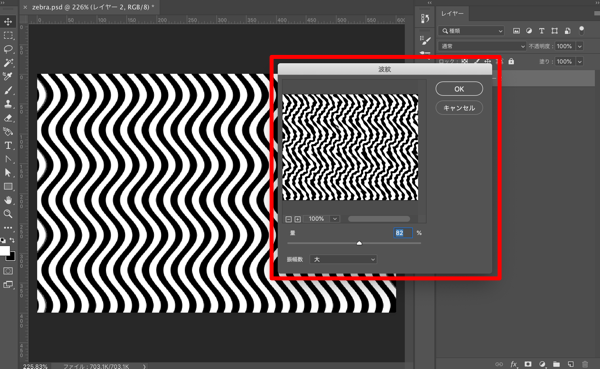This screenshot has height=369, width=600.
Task: Open the preview zoom 100% dropdown
Action: pos(335,219)
